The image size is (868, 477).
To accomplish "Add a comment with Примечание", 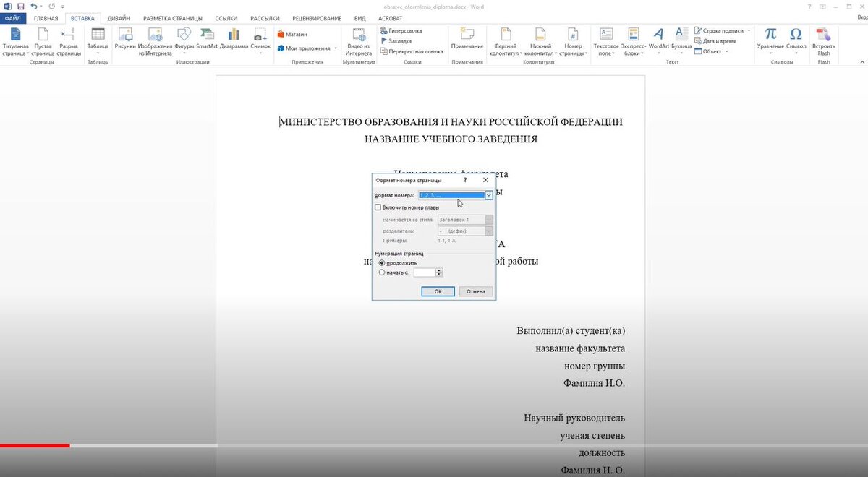I will click(467, 38).
